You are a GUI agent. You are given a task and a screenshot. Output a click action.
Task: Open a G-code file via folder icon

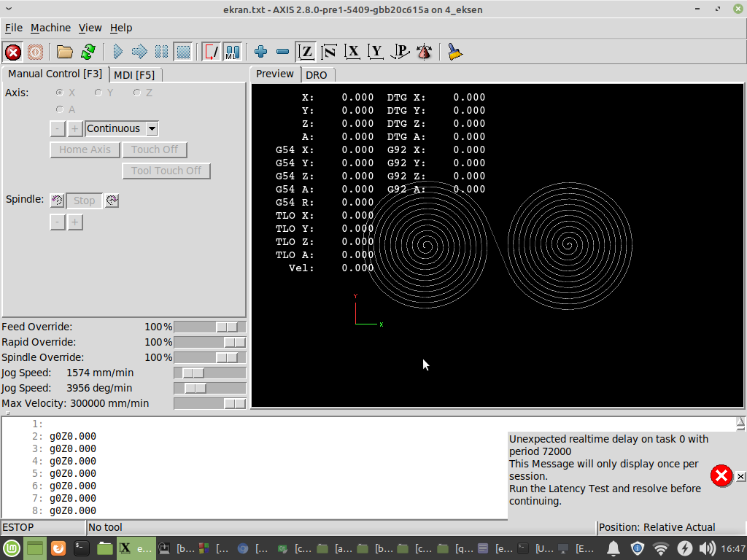65,52
